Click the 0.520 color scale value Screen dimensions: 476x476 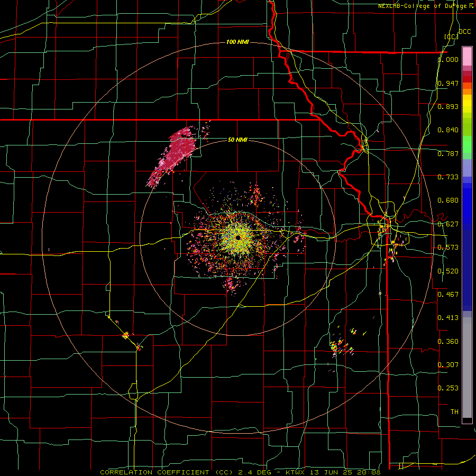[448, 271]
